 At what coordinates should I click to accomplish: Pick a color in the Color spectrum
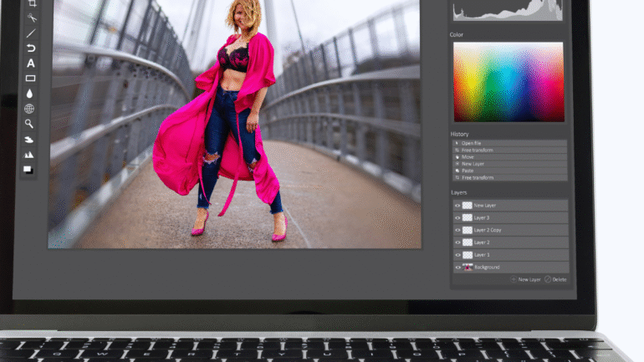(509, 82)
